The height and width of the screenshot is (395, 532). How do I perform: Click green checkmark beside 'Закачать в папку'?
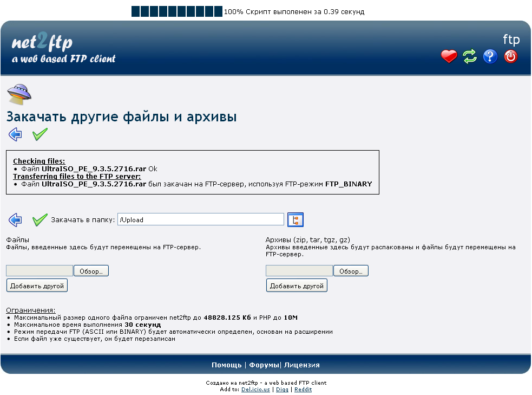click(40, 219)
